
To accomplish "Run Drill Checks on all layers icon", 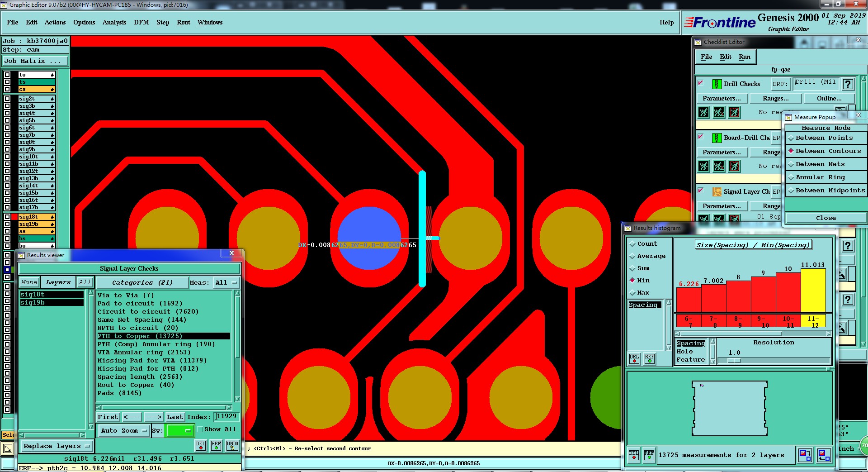I will (704, 112).
